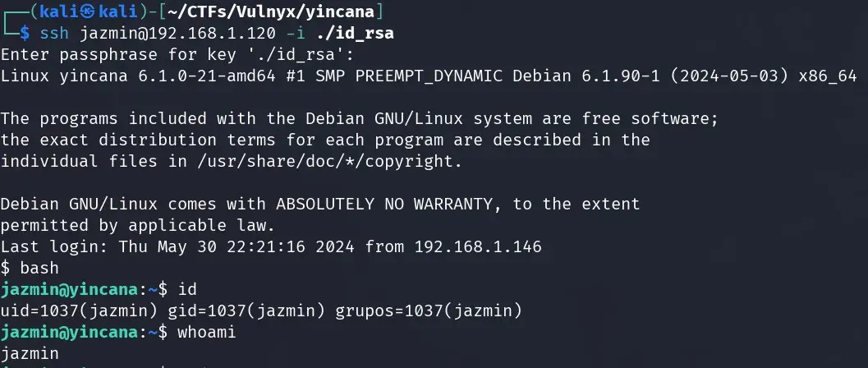The width and height of the screenshot is (868, 368).
Task: Click the Linux yincana kernel version line
Action: coord(429,76)
